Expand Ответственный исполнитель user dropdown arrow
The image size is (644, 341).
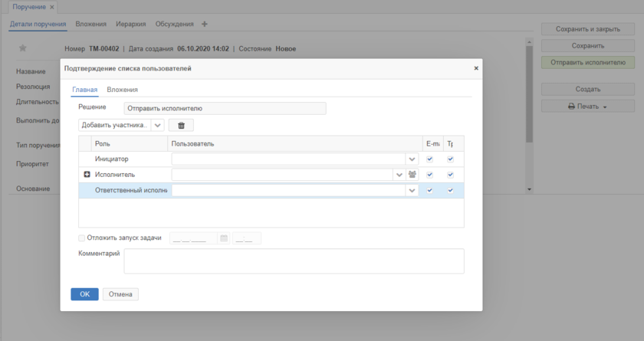pyautogui.click(x=412, y=190)
